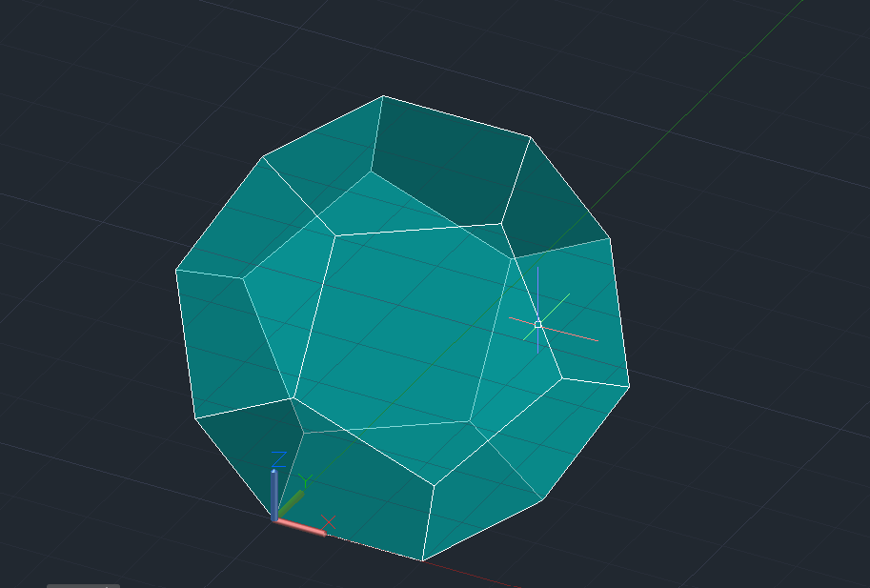
Task: Click the blue Z axis of UCS icon
Action: click(274, 495)
